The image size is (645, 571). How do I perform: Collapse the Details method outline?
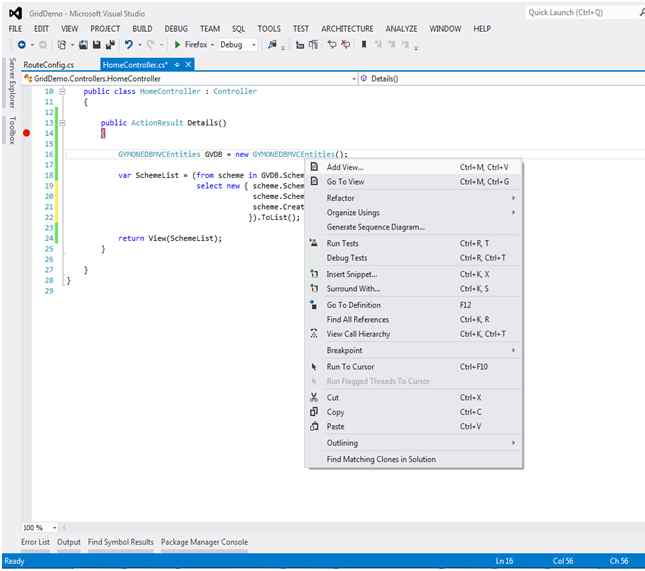[61, 123]
